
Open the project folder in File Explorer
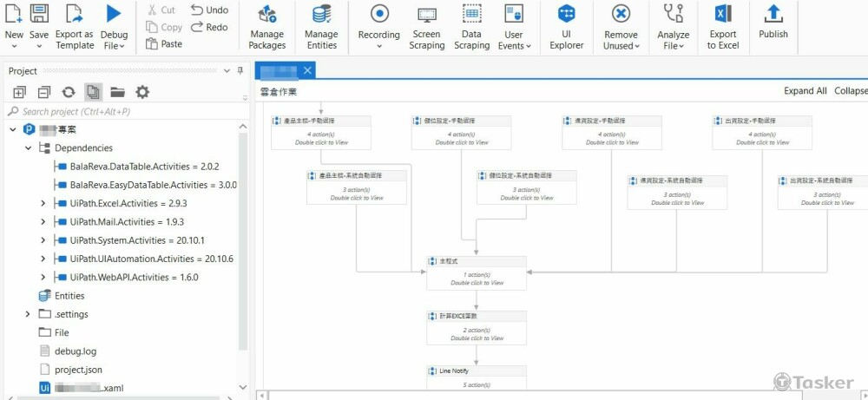click(x=117, y=92)
